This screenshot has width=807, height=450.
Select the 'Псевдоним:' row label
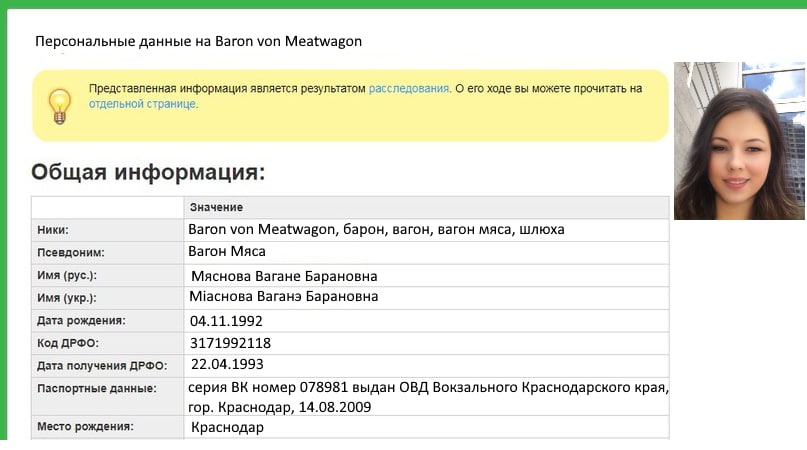(x=71, y=253)
